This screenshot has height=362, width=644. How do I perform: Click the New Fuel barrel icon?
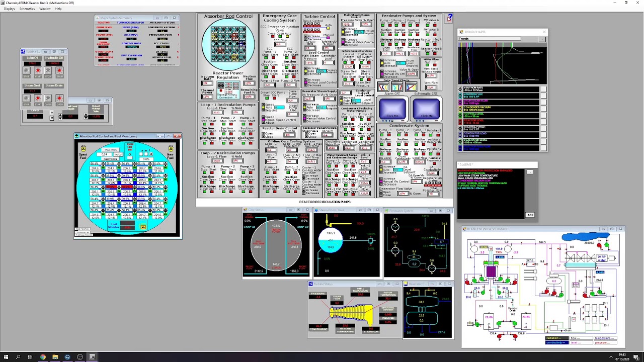171,149
